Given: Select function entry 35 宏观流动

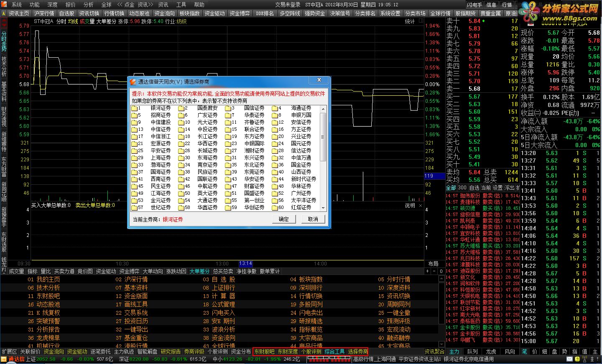Looking at the screenshot, I should tap(394, 329).
